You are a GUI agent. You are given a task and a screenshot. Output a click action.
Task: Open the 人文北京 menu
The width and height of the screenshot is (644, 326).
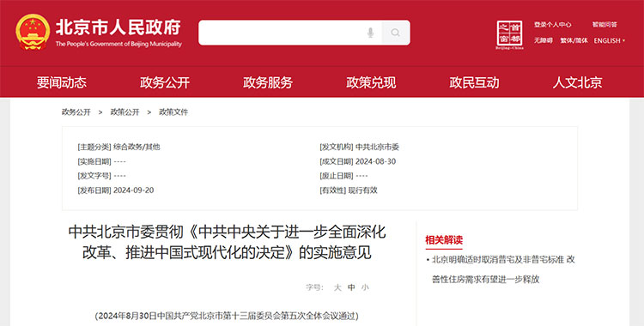click(577, 82)
